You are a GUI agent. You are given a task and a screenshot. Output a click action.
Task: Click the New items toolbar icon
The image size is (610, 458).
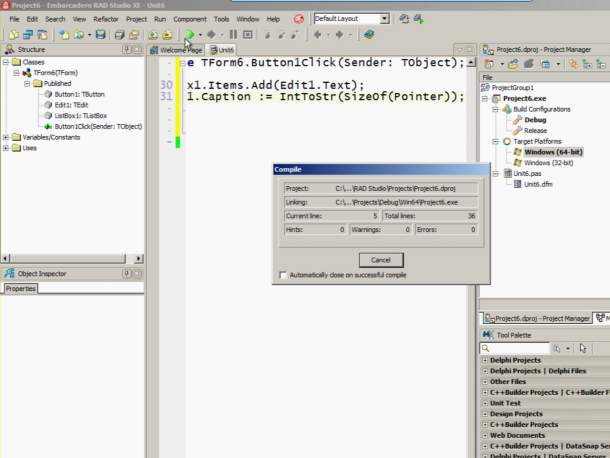[64, 35]
